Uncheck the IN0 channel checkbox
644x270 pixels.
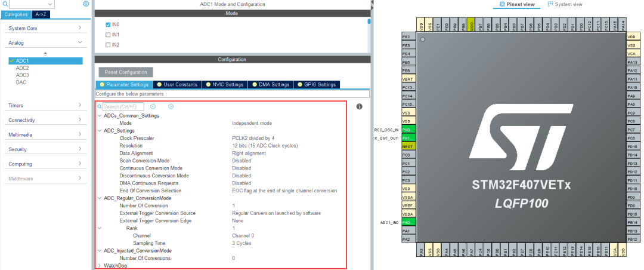pos(108,24)
